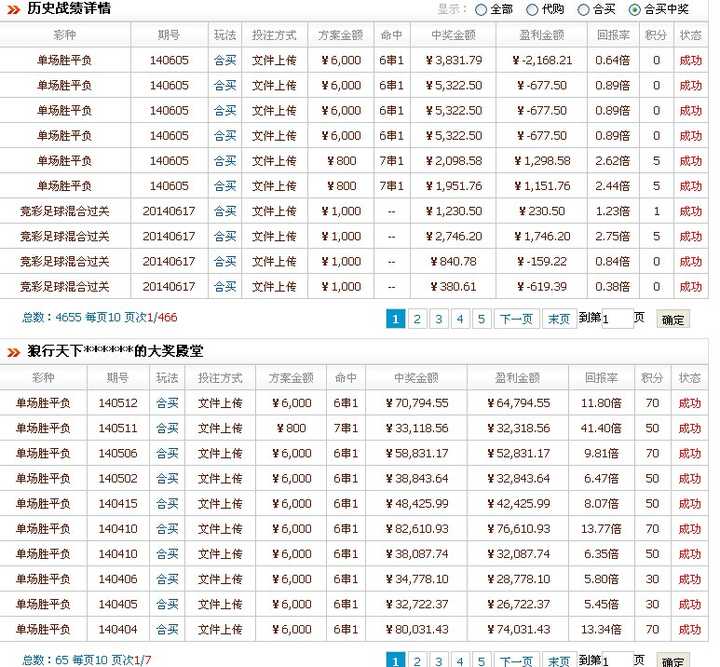The width and height of the screenshot is (720, 667).
Task: Open 合买 link in row with ¥840.78 prize
Action: 225,262
